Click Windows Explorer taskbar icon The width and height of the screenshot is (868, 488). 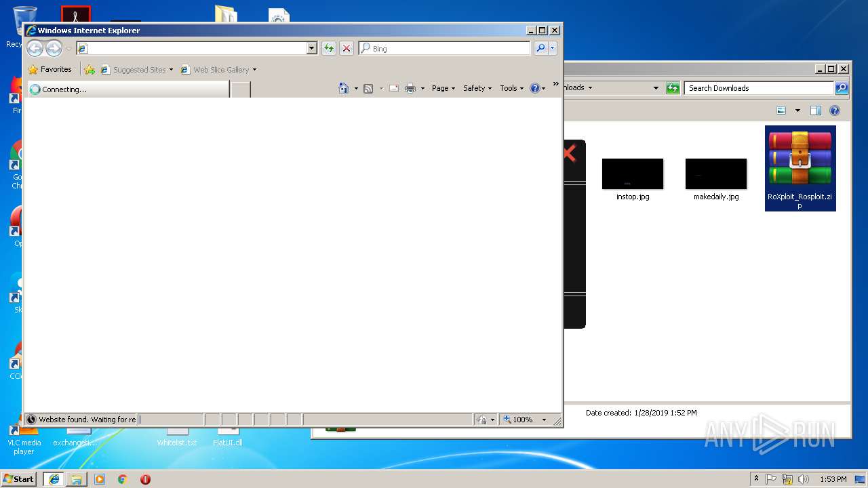point(77,479)
